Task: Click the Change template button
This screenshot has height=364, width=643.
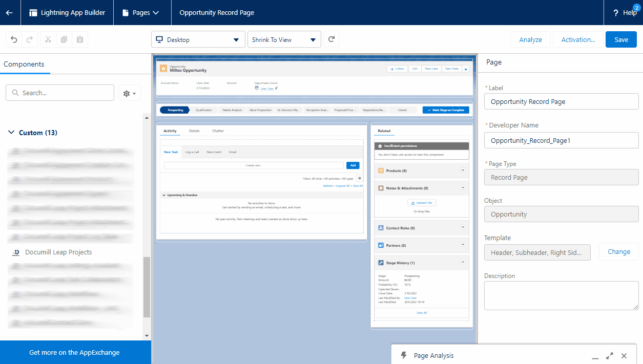Action: coord(618,252)
